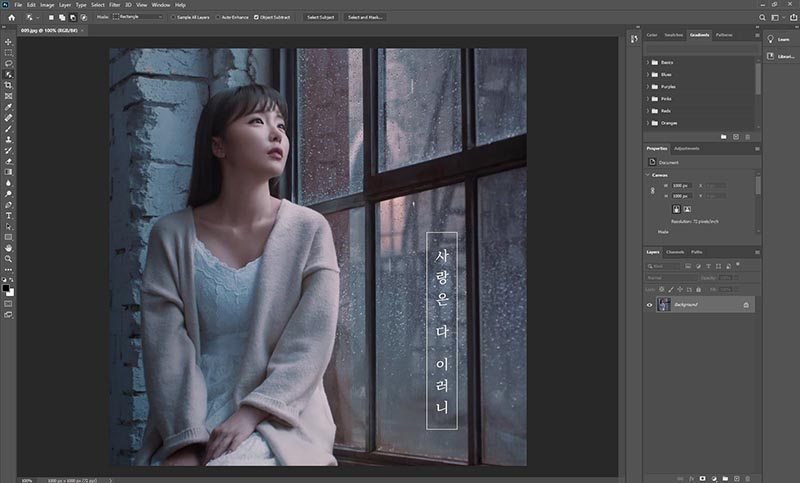Uncheck Object Subtract checkbox
The width and height of the screenshot is (800, 483).
[256, 17]
